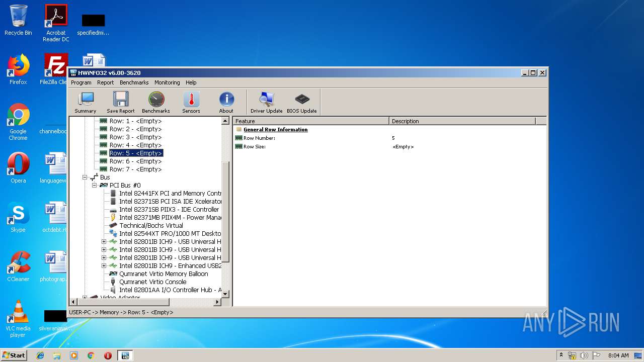Select tree item Row: 1 - <Empty>
Screen dimensions: 644x362
coord(135,121)
